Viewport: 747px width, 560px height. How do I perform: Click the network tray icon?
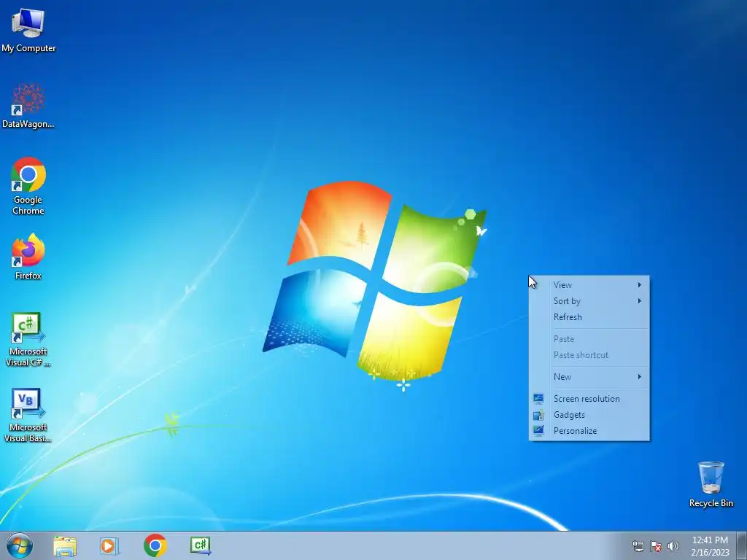click(638, 546)
